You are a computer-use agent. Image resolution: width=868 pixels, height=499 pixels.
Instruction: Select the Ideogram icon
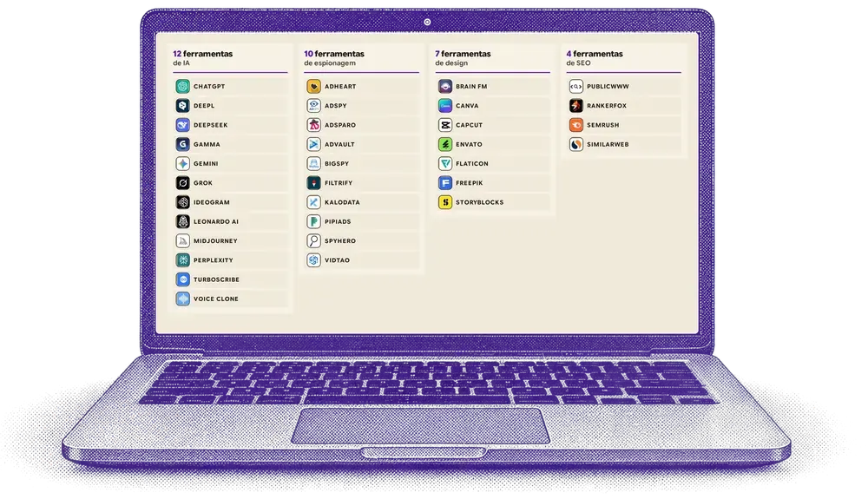pyautogui.click(x=182, y=202)
